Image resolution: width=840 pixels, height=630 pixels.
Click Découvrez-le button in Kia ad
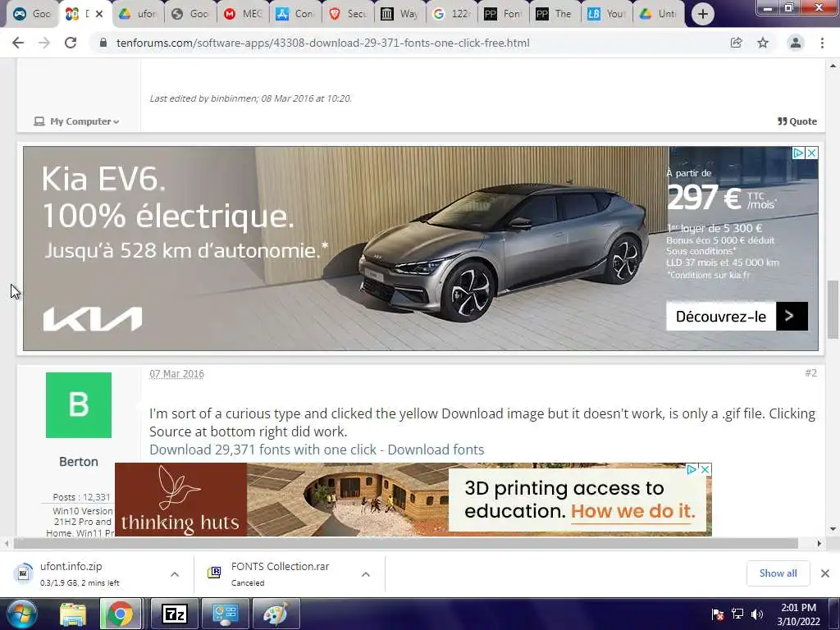tap(737, 317)
